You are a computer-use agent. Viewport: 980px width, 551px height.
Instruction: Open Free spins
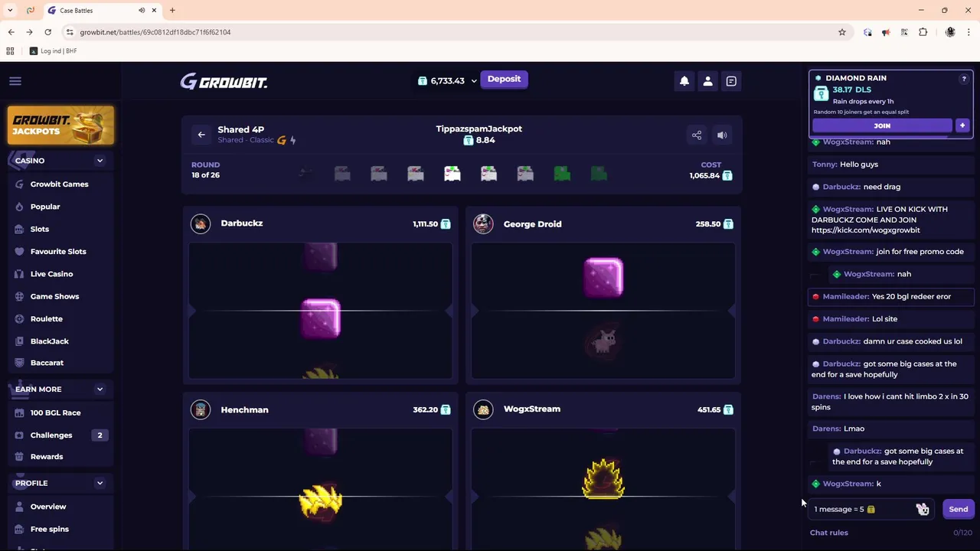tap(49, 529)
